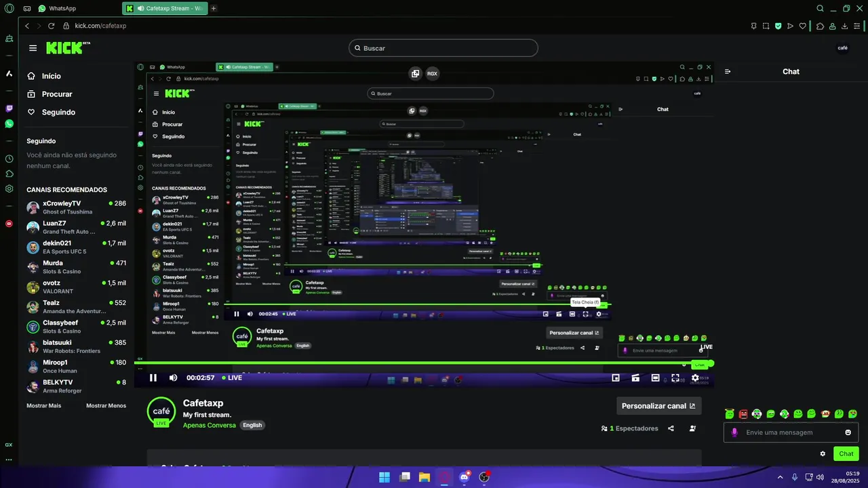Send message with green Chat button

pyautogui.click(x=846, y=453)
